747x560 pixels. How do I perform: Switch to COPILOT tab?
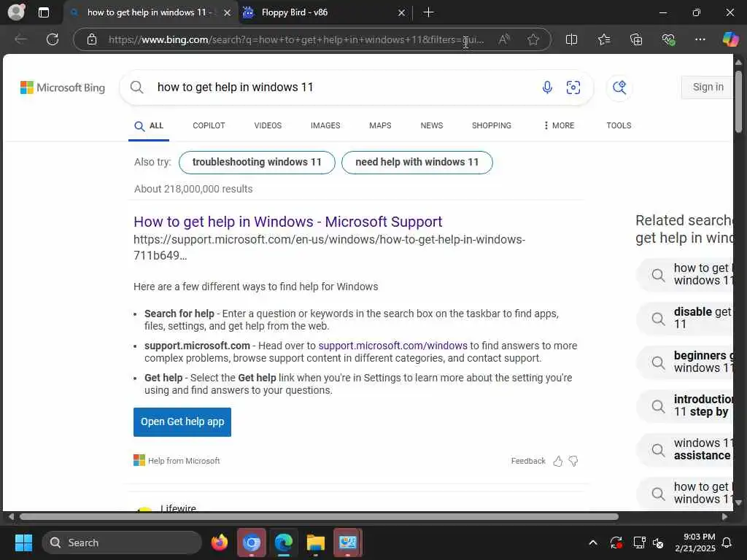[x=209, y=125]
